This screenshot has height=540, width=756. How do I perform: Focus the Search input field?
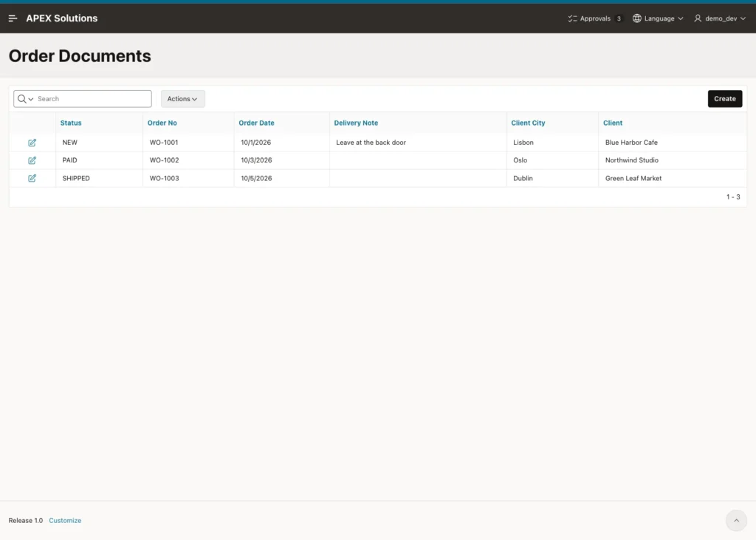tap(94, 99)
